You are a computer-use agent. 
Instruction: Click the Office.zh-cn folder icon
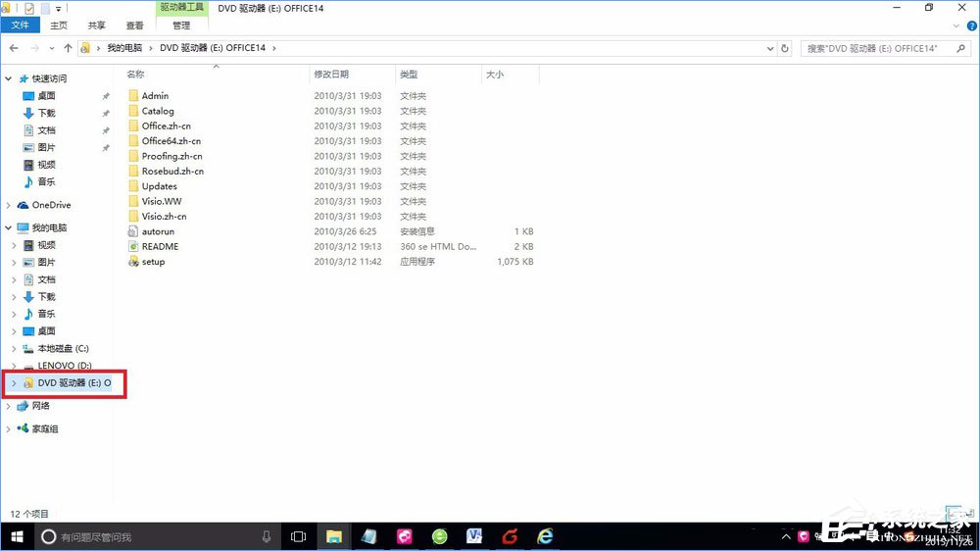[133, 125]
